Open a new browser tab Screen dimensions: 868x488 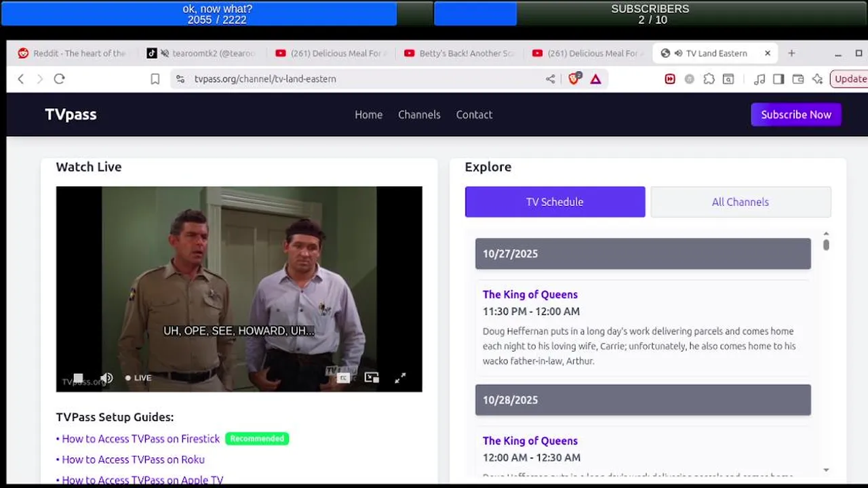[x=791, y=54]
